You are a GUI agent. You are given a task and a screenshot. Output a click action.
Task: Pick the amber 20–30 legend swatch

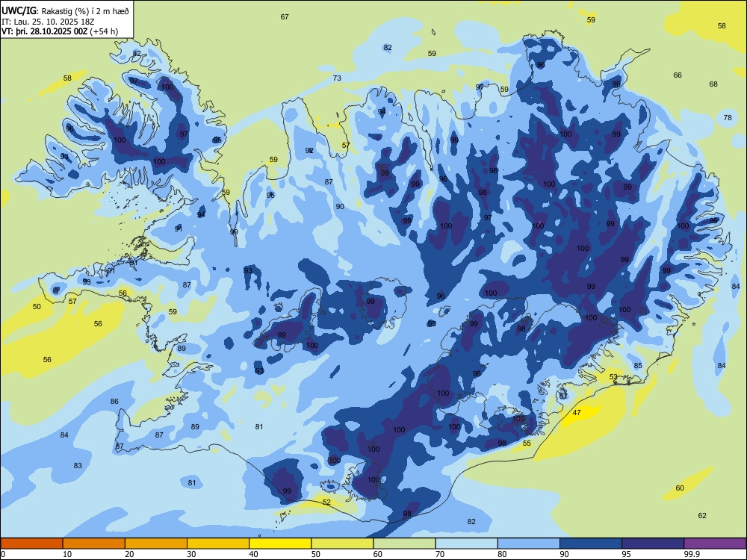click(156, 544)
